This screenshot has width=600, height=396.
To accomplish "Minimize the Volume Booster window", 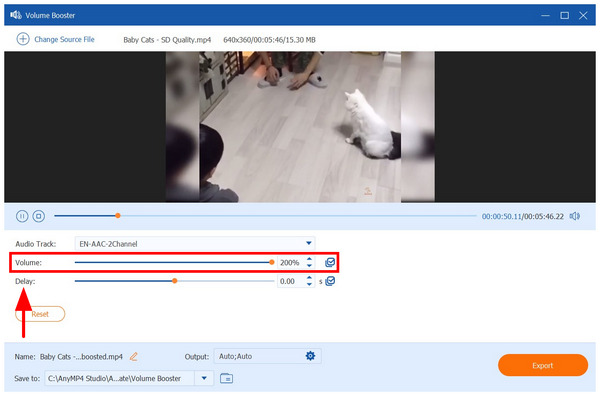I will (545, 15).
